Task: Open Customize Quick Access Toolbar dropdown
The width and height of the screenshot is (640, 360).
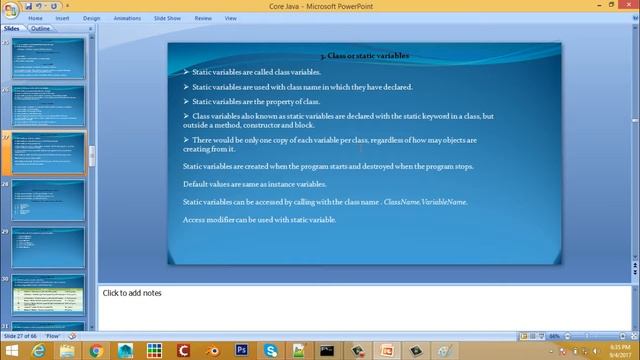Action: [x=67, y=6]
